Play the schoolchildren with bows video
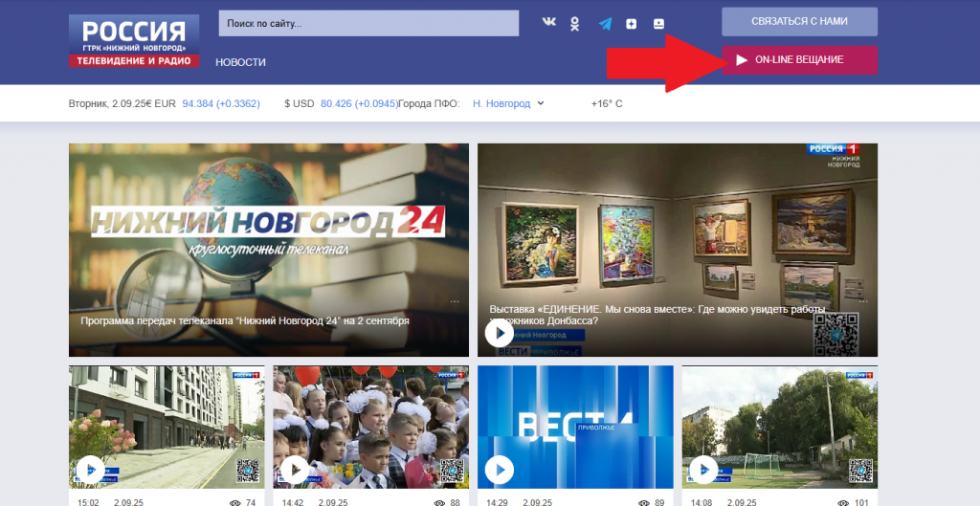The image size is (980, 506). tap(295, 470)
